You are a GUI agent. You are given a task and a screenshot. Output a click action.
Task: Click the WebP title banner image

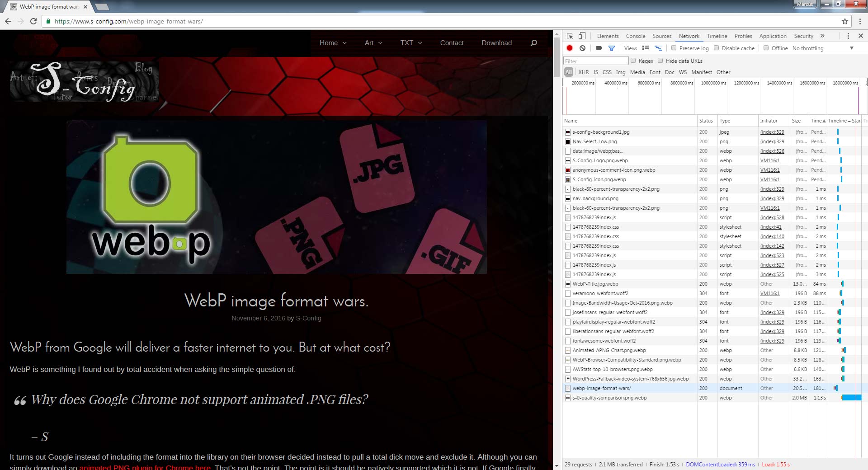click(277, 197)
